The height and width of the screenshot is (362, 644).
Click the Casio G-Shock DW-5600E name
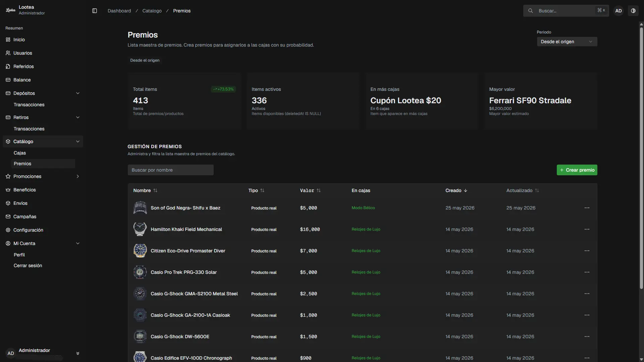click(x=180, y=337)
